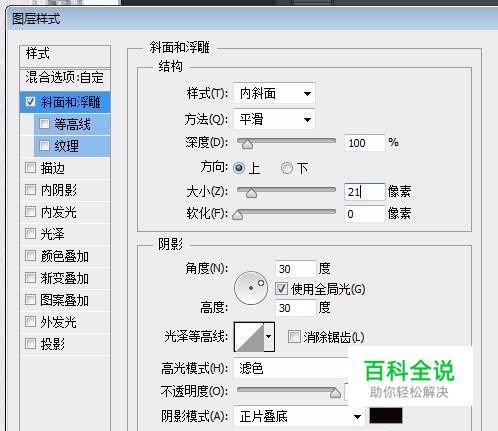The image size is (498, 431).
Task: Select the 等高线 sub-entry label
Action: coord(73,124)
